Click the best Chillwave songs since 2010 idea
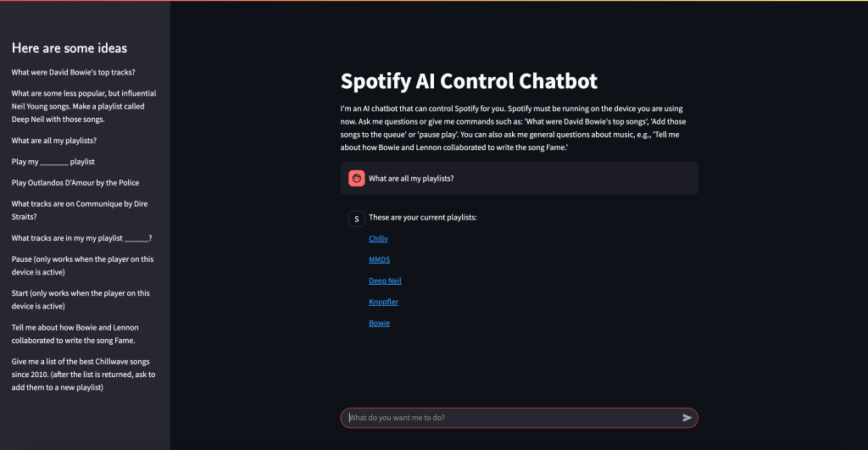 point(83,374)
